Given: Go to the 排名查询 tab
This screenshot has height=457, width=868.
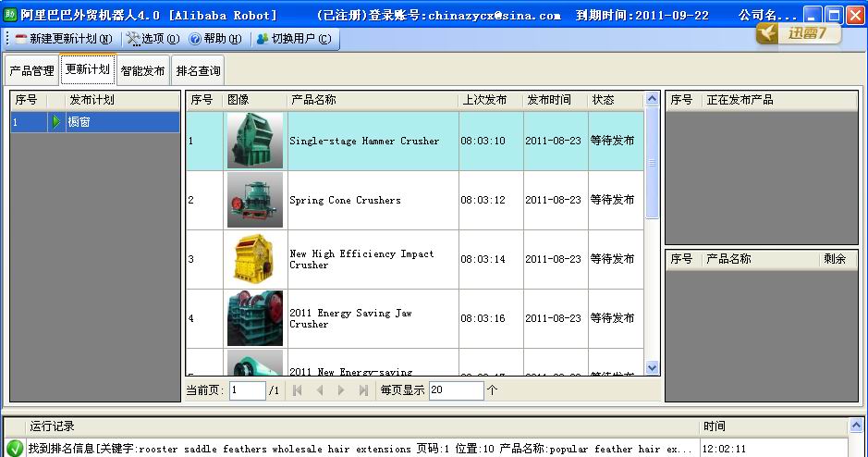Looking at the screenshot, I should pyautogui.click(x=198, y=70).
